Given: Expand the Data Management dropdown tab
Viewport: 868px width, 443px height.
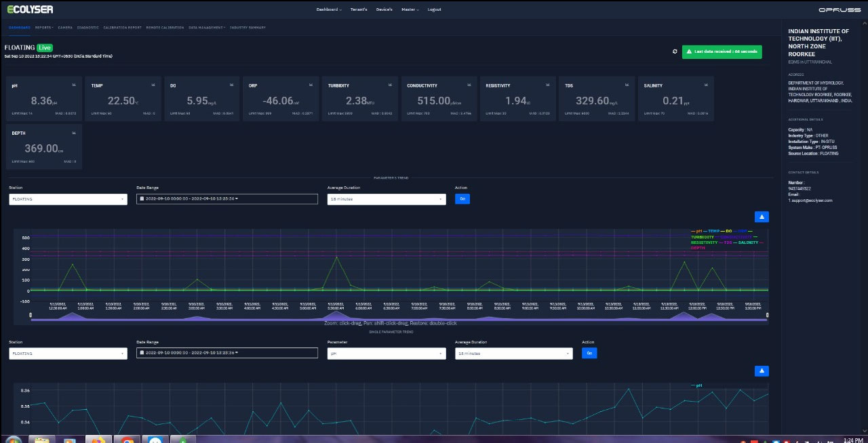Looking at the screenshot, I should point(207,28).
